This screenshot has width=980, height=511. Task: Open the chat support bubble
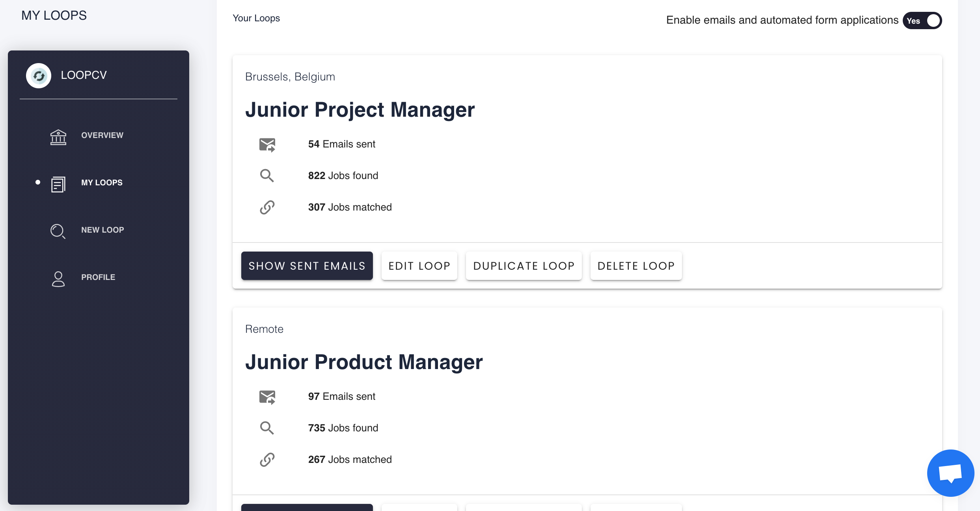click(x=950, y=473)
